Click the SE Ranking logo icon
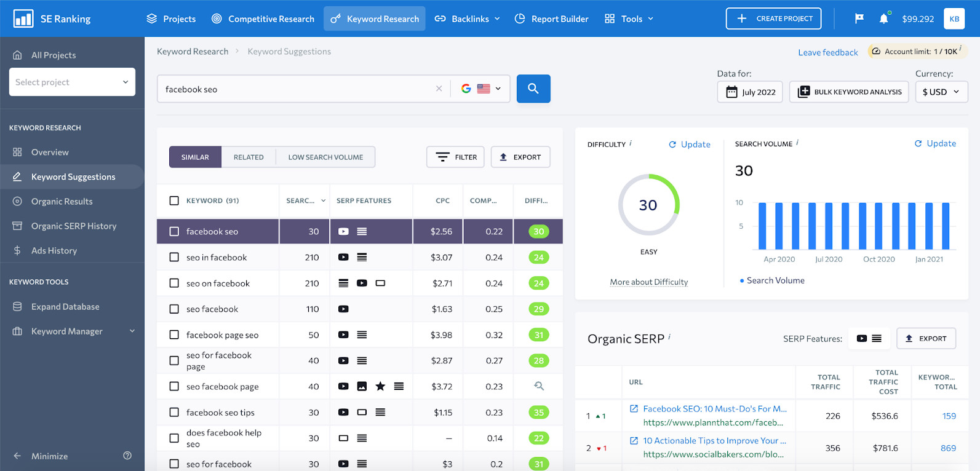Screen dimensions: 980x471 pos(23,18)
